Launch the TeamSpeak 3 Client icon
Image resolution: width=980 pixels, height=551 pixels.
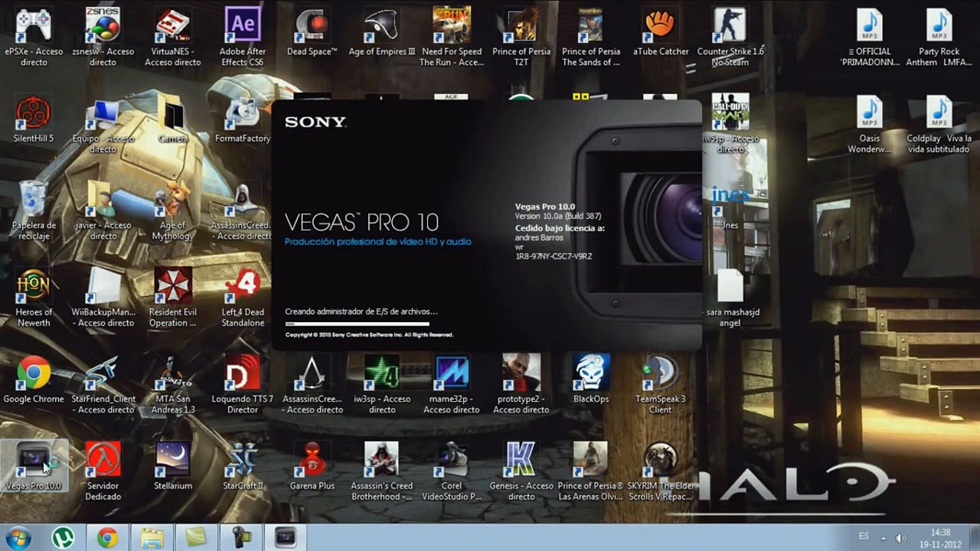point(661,383)
